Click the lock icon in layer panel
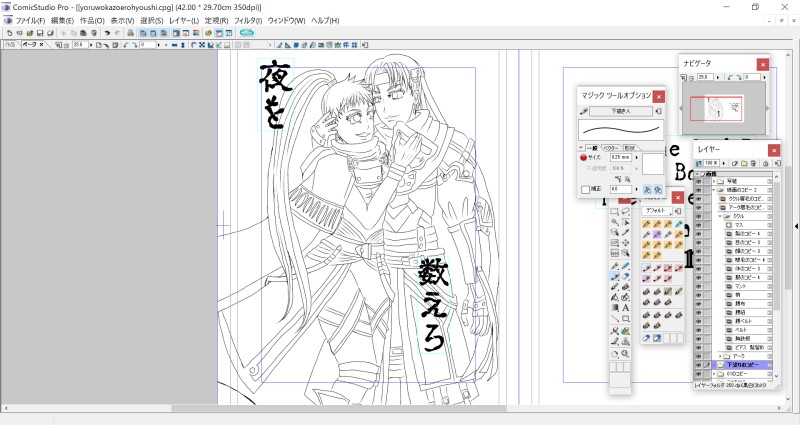The width and height of the screenshot is (800, 425). [x=765, y=163]
